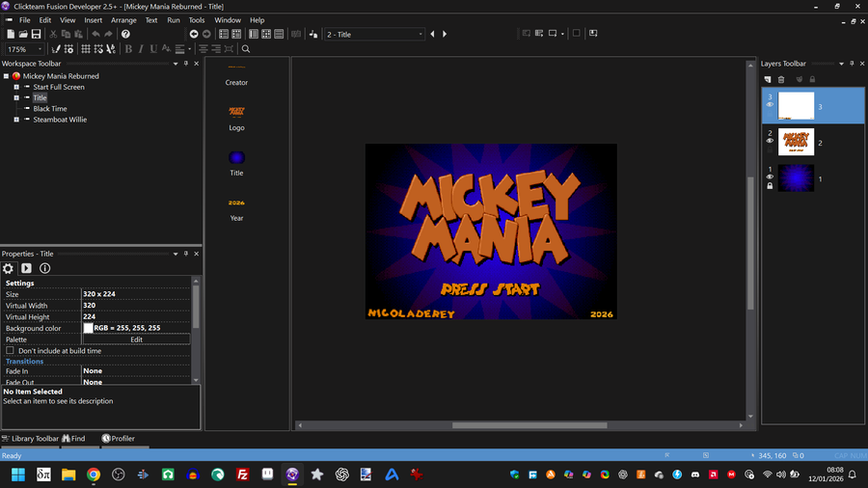Open the Tools menu
Screen dimensions: 868x488
pos(197,20)
